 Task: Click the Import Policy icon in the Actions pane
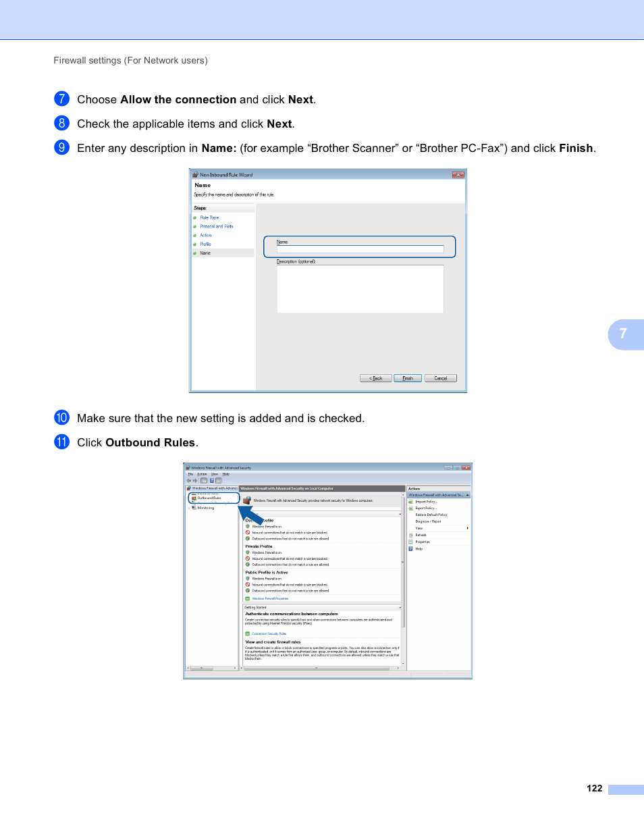pos(410,502)
